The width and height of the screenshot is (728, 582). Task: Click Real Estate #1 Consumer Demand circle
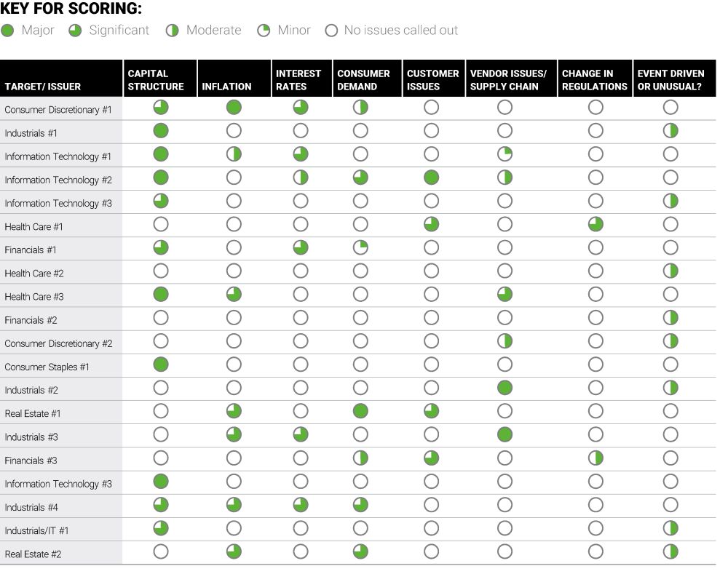coord(360,411)
